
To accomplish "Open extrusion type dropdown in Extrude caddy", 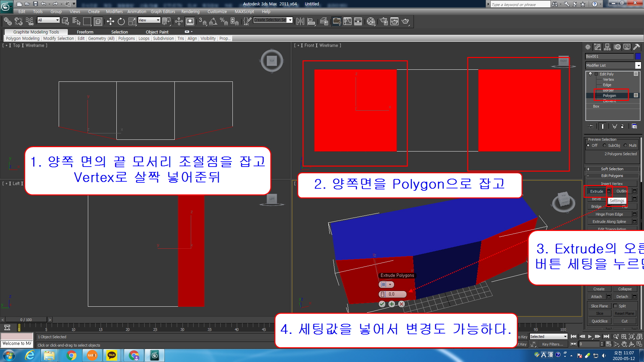I will (x=386, y=284).
